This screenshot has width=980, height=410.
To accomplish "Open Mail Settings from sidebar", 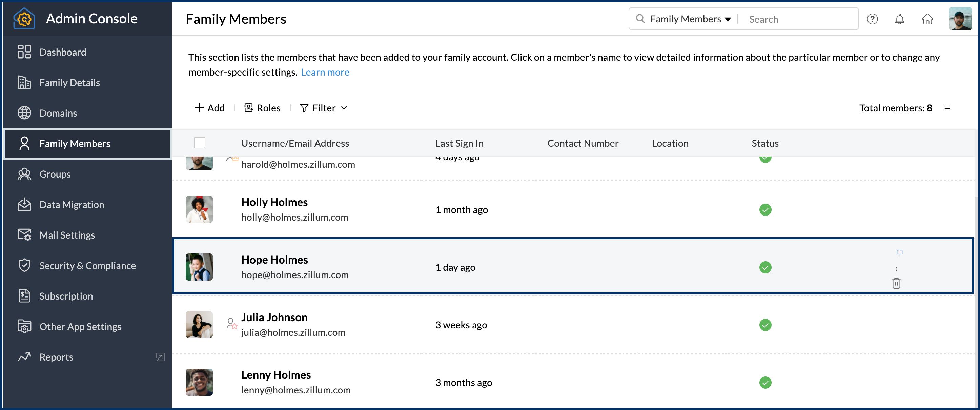I will (67, 235).
